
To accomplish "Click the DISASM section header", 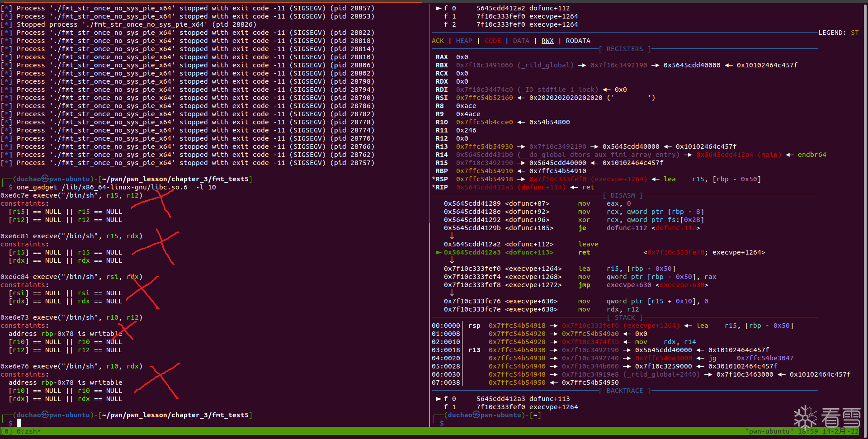I will click(x=623, y=195).
